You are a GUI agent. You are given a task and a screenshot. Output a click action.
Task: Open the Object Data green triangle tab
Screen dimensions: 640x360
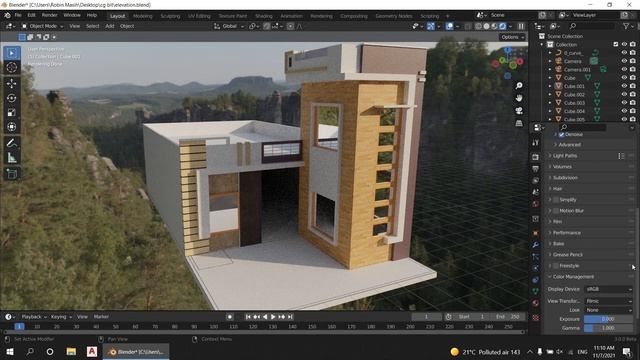pyautogui.click(x=536, y=291)
